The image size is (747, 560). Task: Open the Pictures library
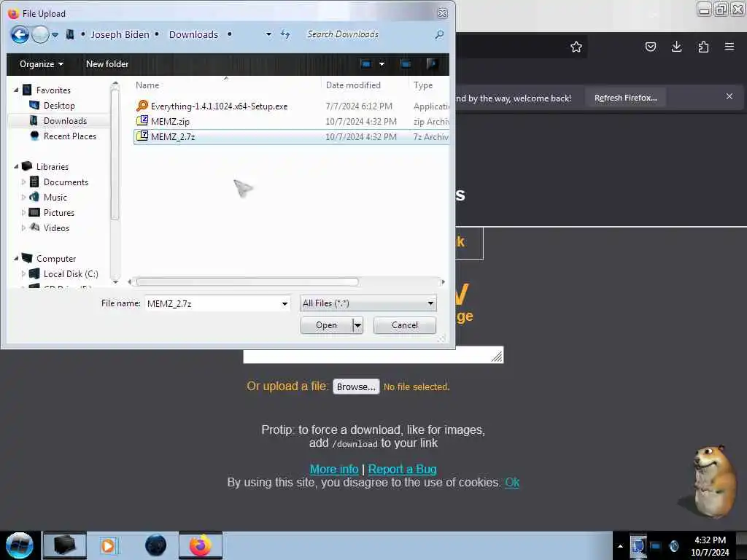click(x=58, y=212)
